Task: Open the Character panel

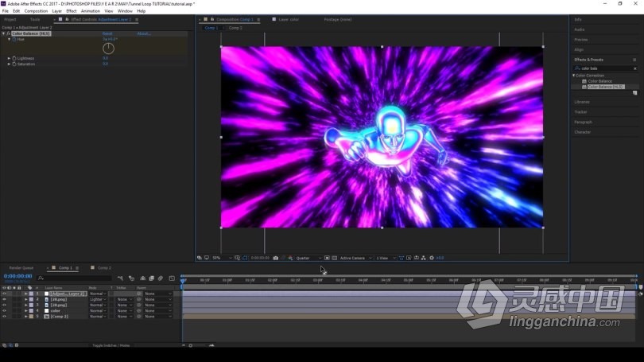Action: tap(583, 132)
